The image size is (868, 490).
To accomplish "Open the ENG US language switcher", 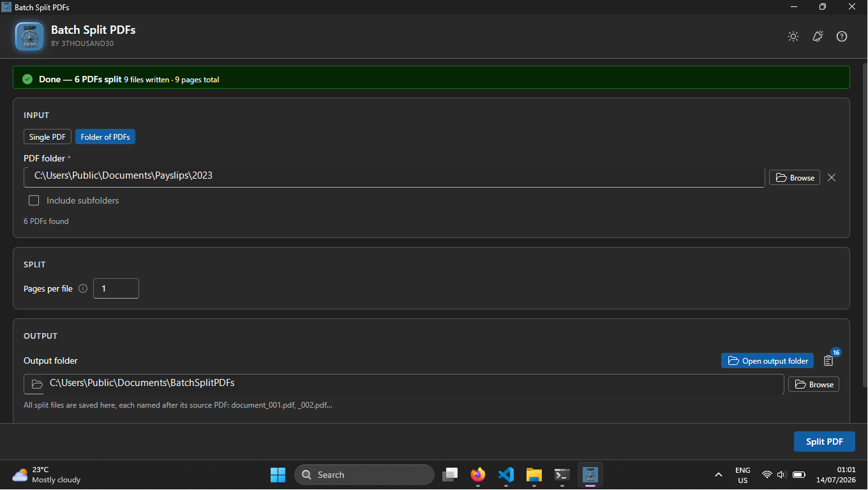I will click(743, 475).
